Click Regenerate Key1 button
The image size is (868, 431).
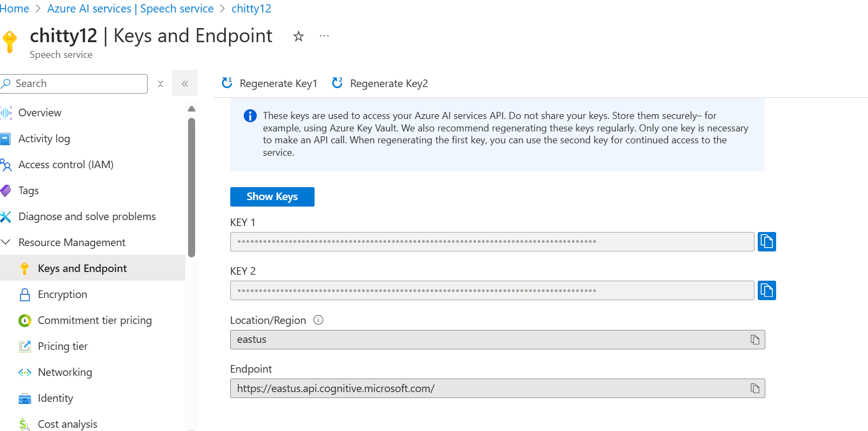coord(269,83)
